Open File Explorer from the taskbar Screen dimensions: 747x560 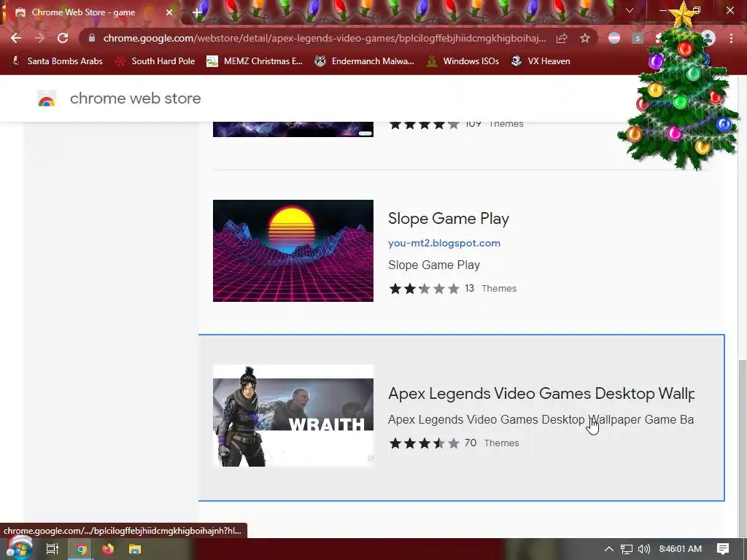pos(135,549)
